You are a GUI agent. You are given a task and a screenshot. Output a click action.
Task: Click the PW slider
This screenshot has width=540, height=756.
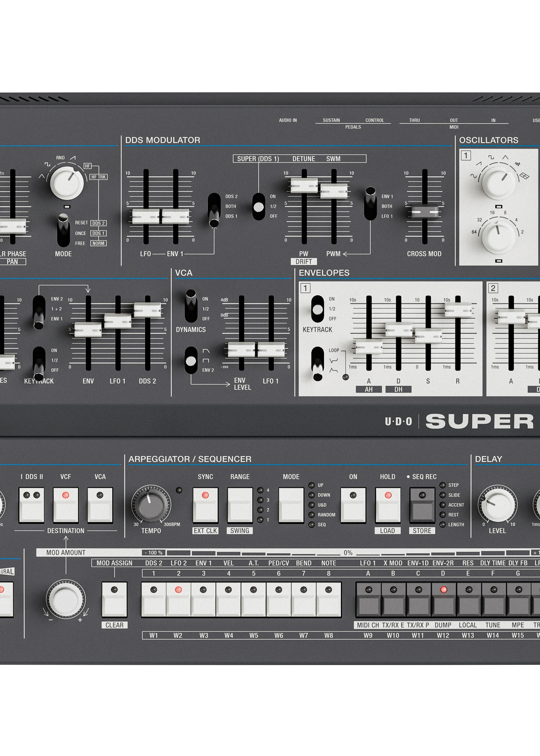click(304, 185)
